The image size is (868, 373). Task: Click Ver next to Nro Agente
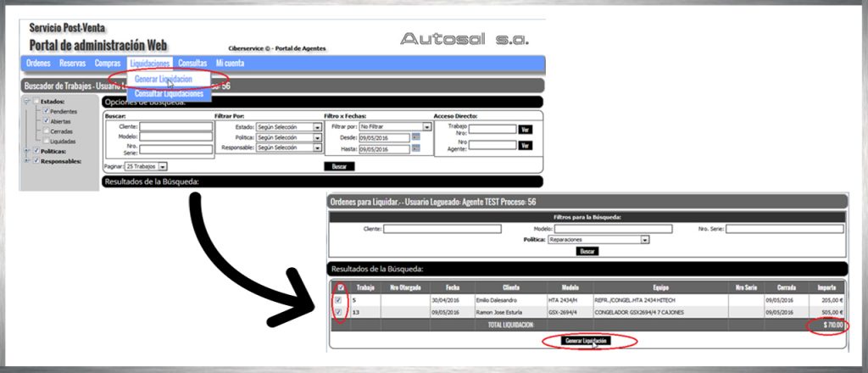(x=526, y=146)
